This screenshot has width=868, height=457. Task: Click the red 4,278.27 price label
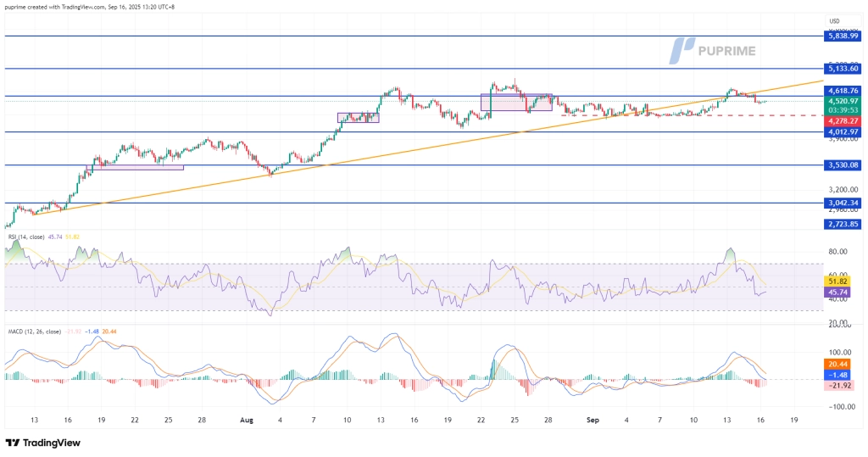click(x=842, y=121)
